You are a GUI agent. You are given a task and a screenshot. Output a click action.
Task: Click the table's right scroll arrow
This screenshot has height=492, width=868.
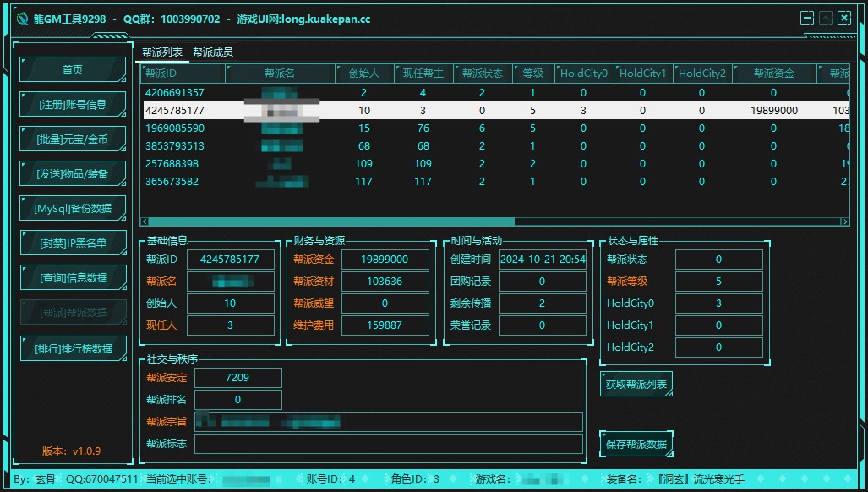pyautogui.click(x=844, y=221)
